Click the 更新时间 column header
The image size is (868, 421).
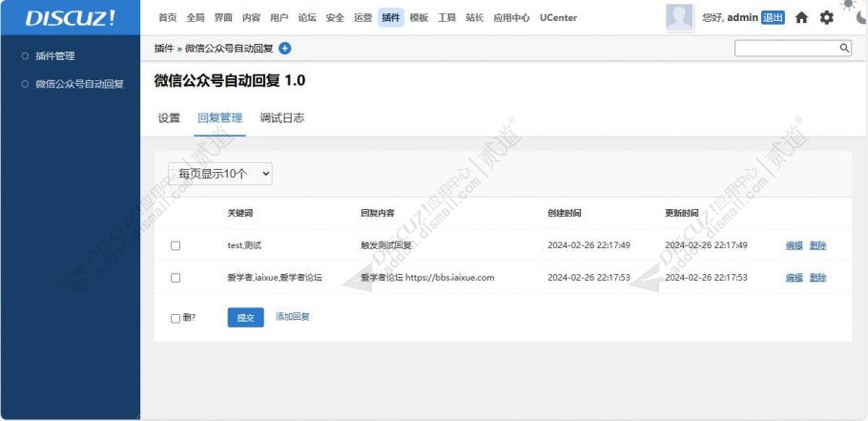681,213
